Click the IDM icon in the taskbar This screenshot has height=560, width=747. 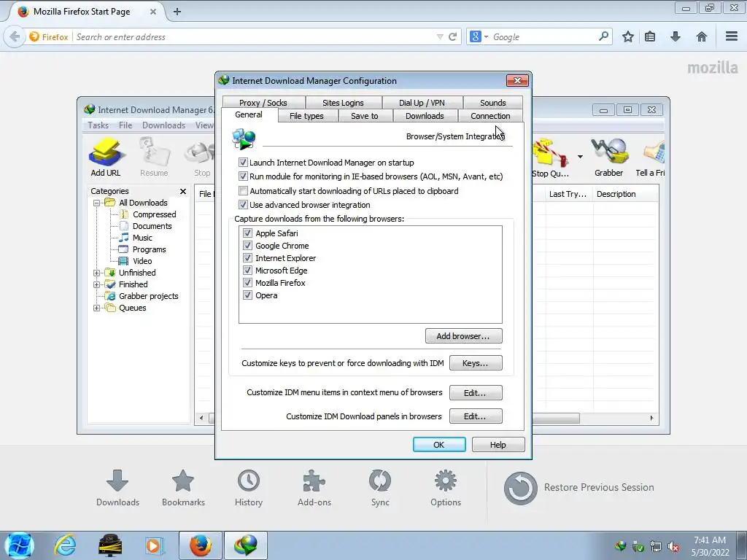click(246, 545)
